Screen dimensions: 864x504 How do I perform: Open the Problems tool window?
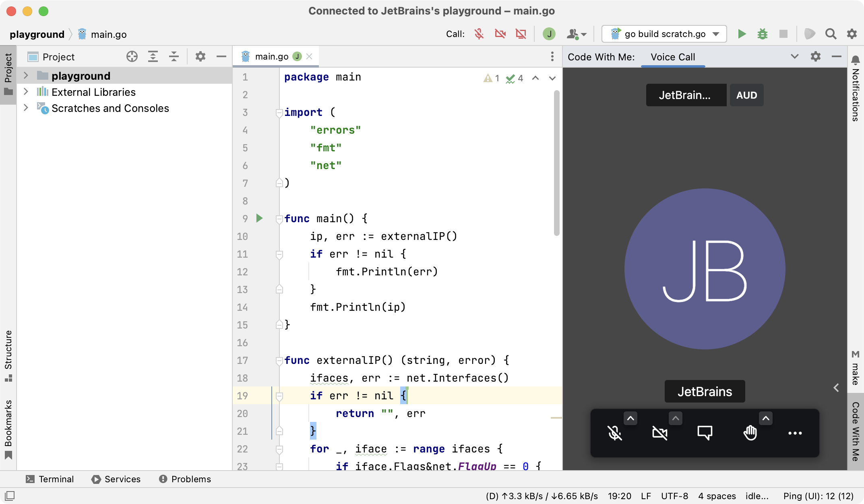pyautogui.click(x=185, y=479)
